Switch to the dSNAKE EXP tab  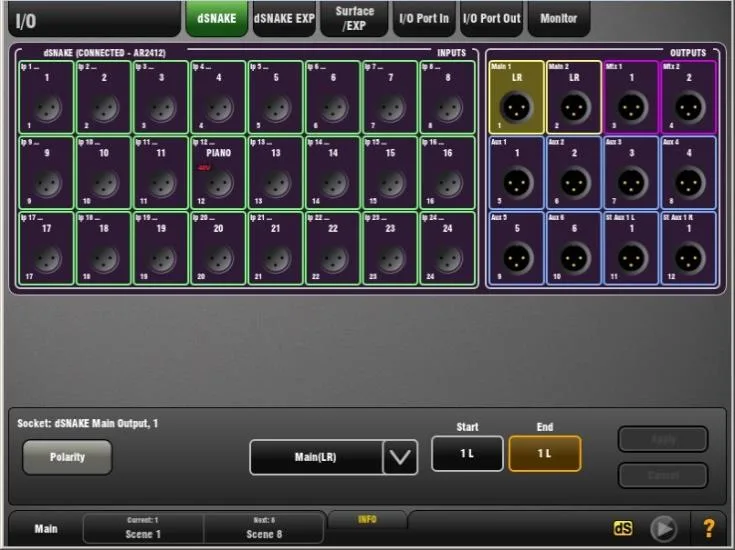coord(284,19)
